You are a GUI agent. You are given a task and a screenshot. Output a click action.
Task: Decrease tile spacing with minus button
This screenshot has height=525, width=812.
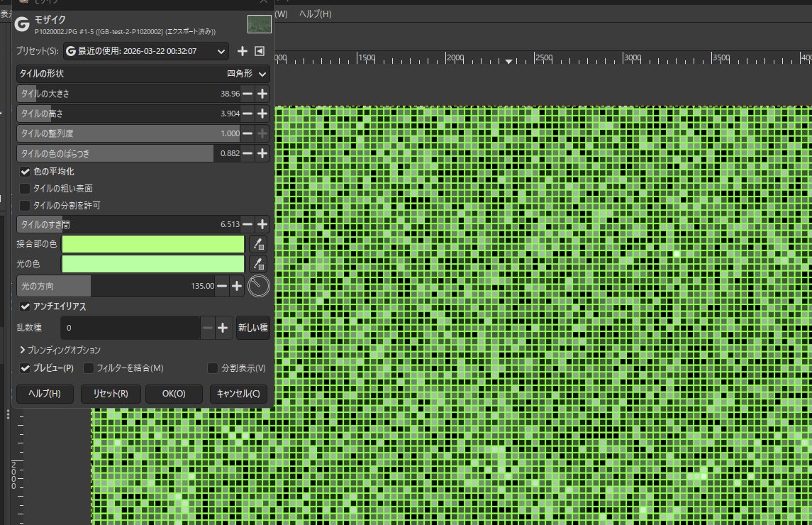pos(248,224)
